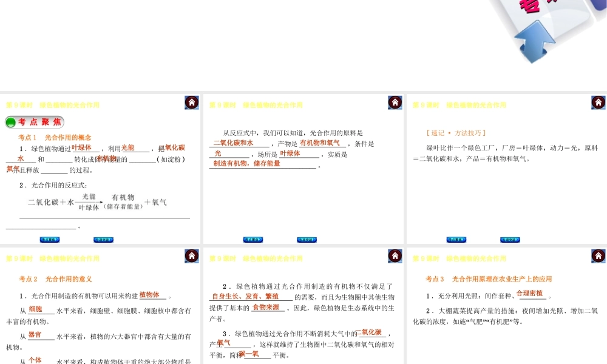Click line 2. 光合作用的反应式

click(53, 185)
